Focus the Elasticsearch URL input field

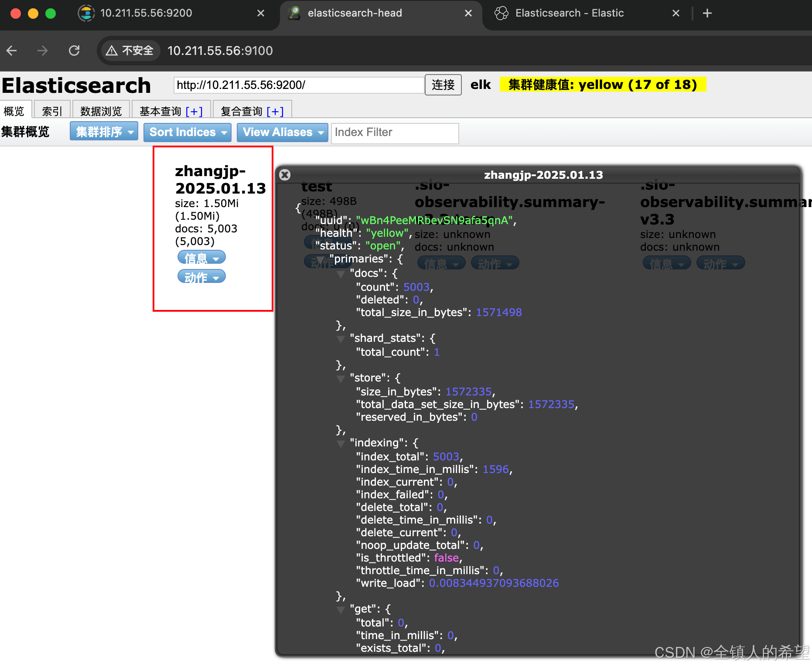click(299, 85)
